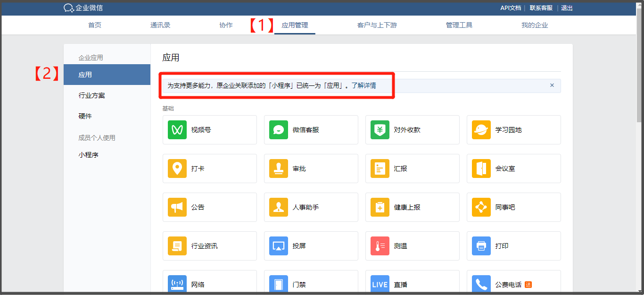Click the 企业微信 logo icon
The width and height of the screenshot is (644, 295).
[x=69, y=8]
